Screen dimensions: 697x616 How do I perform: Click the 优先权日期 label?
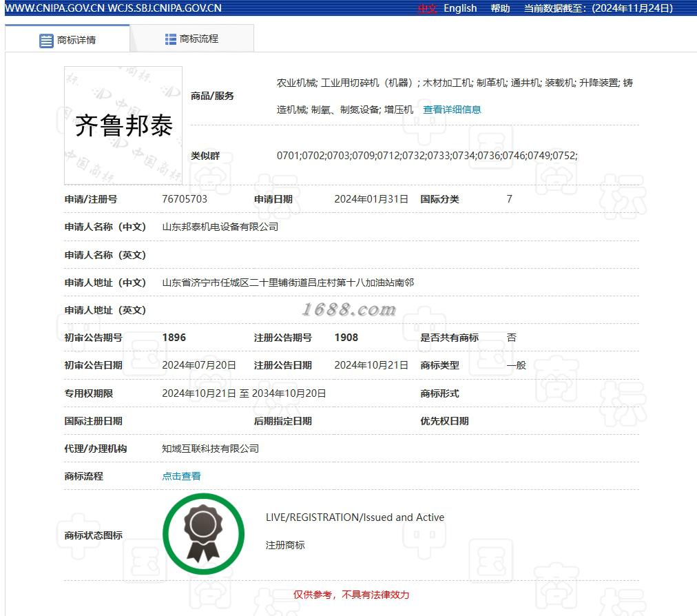click(x=444, y=421)
